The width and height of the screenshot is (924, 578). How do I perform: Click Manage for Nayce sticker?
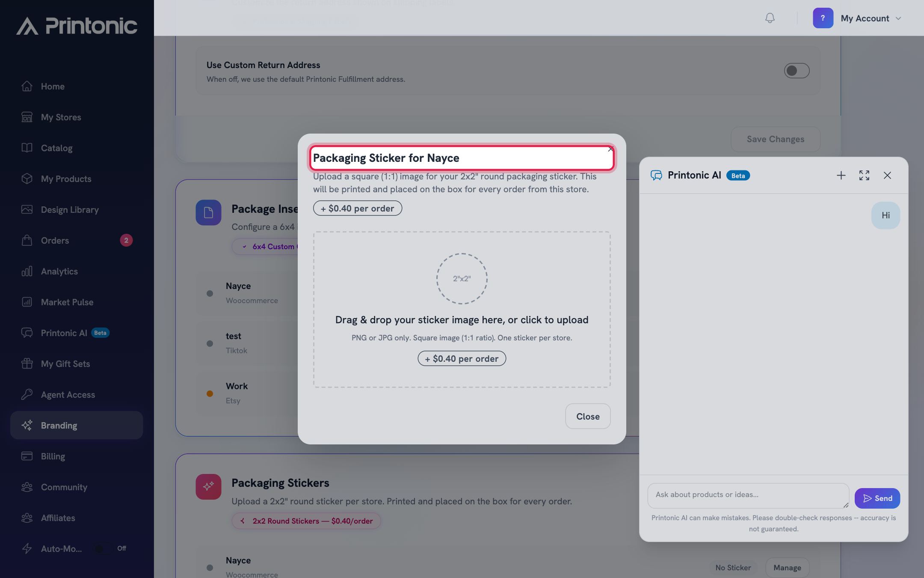tap(787, 567)
